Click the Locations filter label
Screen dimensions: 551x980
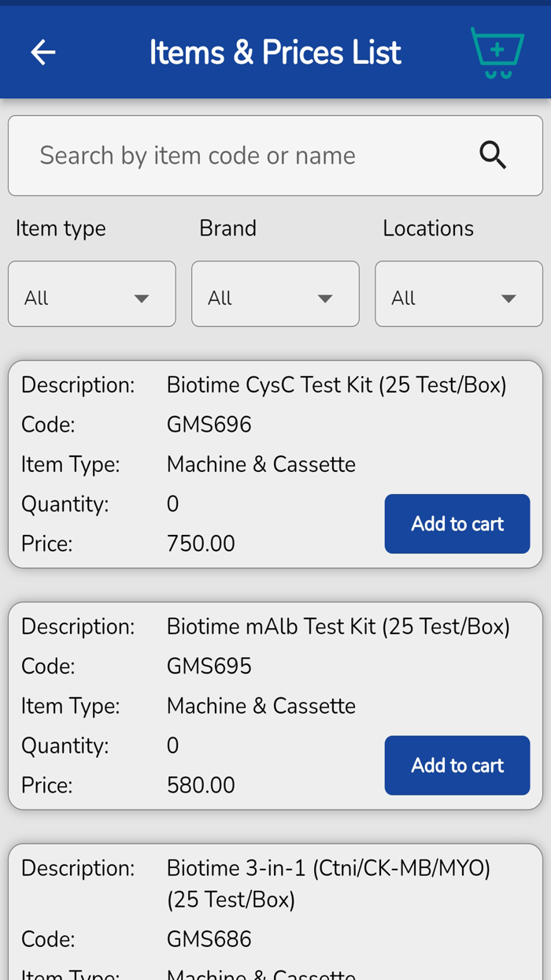428,228
